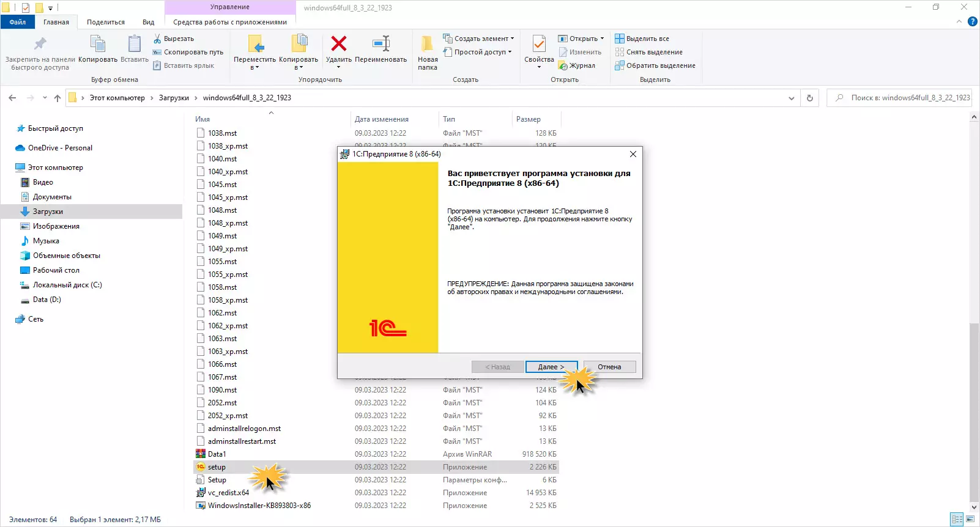
Task: Open the Quick Access Toolbar customize arrow
Action: [x=50, y=8]
